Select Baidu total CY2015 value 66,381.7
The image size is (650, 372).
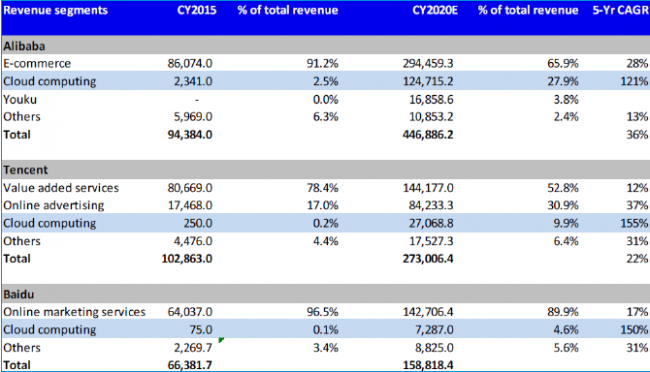pos(190,365)
